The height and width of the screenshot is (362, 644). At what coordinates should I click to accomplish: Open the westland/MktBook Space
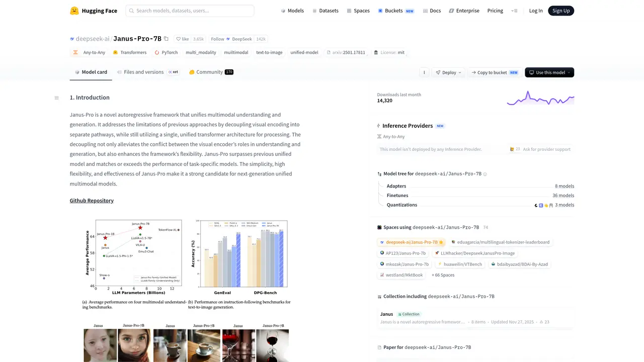401,275
